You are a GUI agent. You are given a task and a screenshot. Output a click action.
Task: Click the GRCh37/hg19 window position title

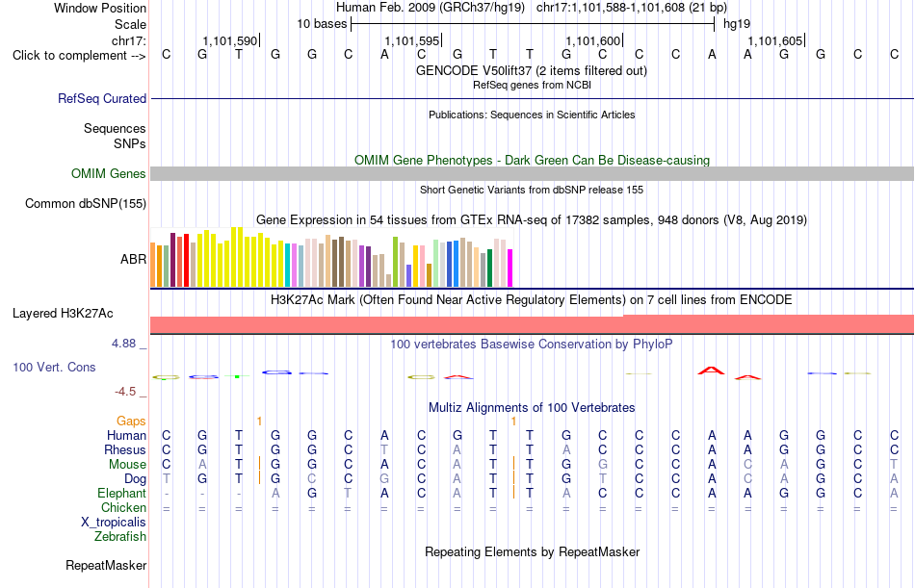532,8
